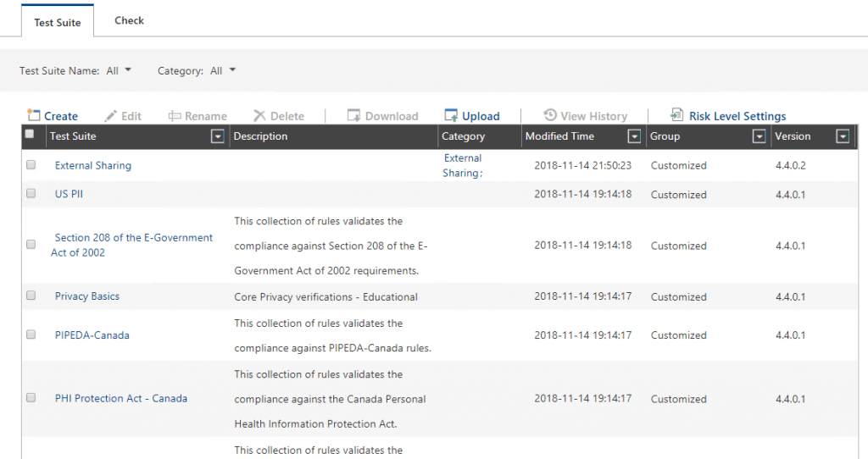Open the Test Suite Name filter dropdown

[x=119, y=71]
